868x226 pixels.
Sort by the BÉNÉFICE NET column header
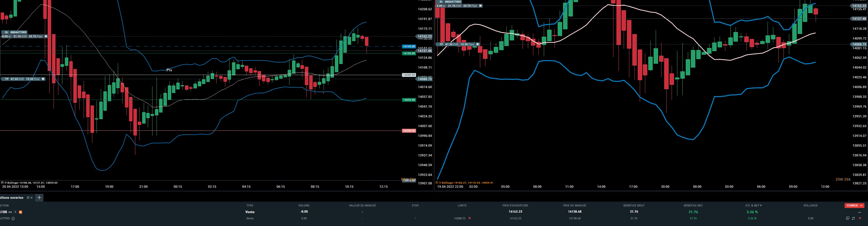point(693,205)
